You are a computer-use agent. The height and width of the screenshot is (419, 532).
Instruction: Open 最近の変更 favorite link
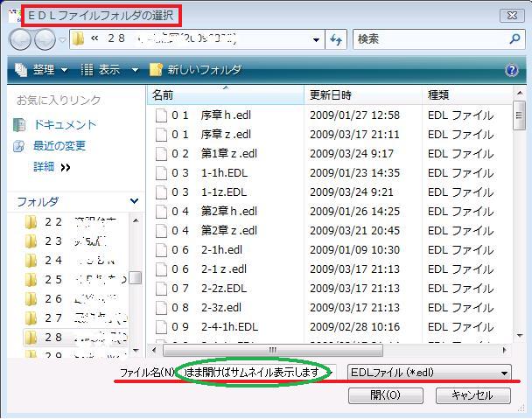click(x=59, y=145)
